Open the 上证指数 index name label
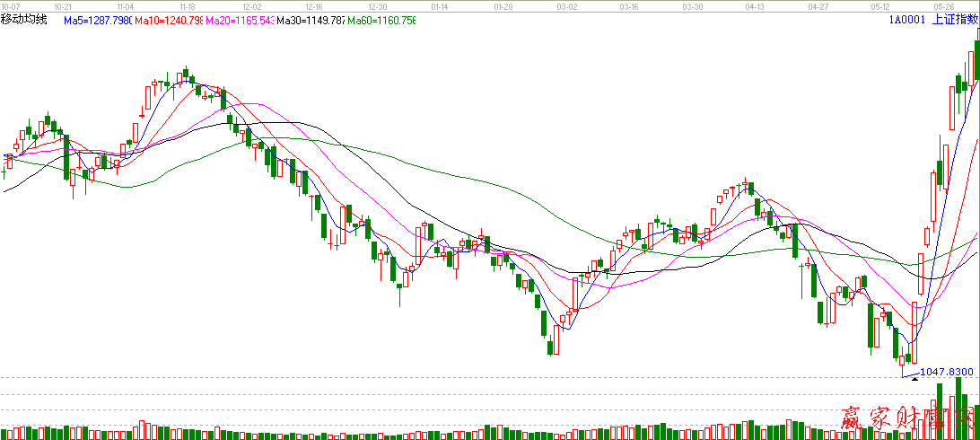The width and height of the screenshot is (980, 440). point(955,20)
